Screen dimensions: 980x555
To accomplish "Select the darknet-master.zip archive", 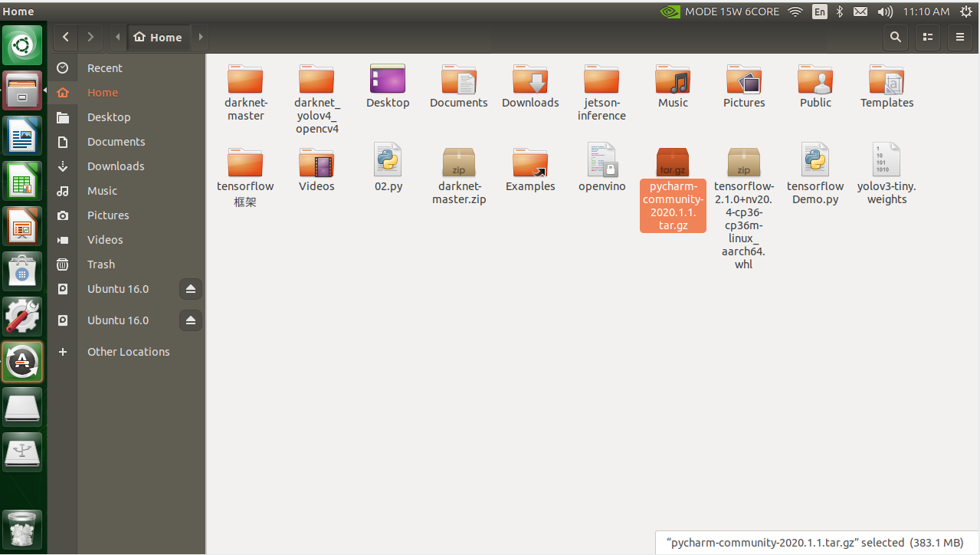I will (x=459, y=162).
